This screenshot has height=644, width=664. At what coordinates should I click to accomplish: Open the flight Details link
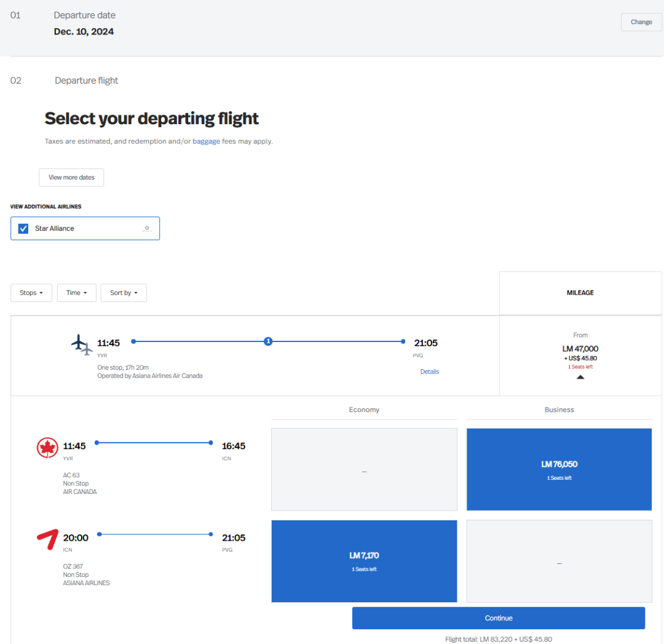tap(430, 372)
